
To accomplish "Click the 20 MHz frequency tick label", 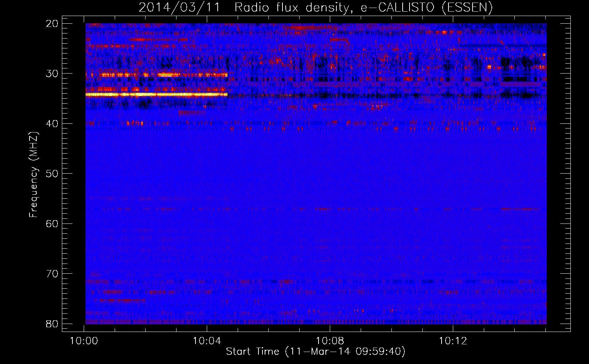I will pos(52,24).
